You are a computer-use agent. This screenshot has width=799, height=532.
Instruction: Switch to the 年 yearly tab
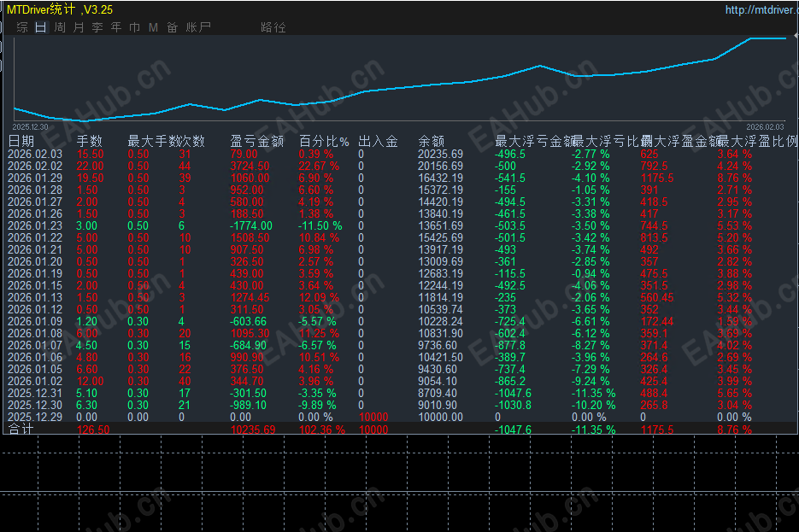[116, 27]
